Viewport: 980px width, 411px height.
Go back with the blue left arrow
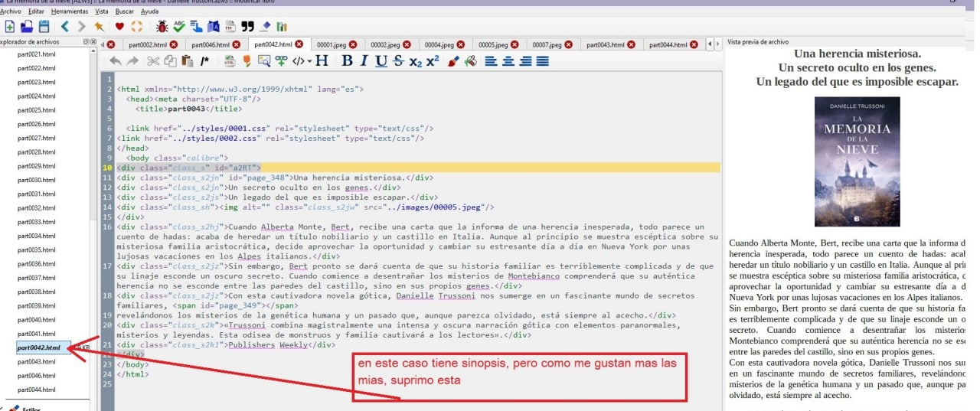tap(65, 27)
